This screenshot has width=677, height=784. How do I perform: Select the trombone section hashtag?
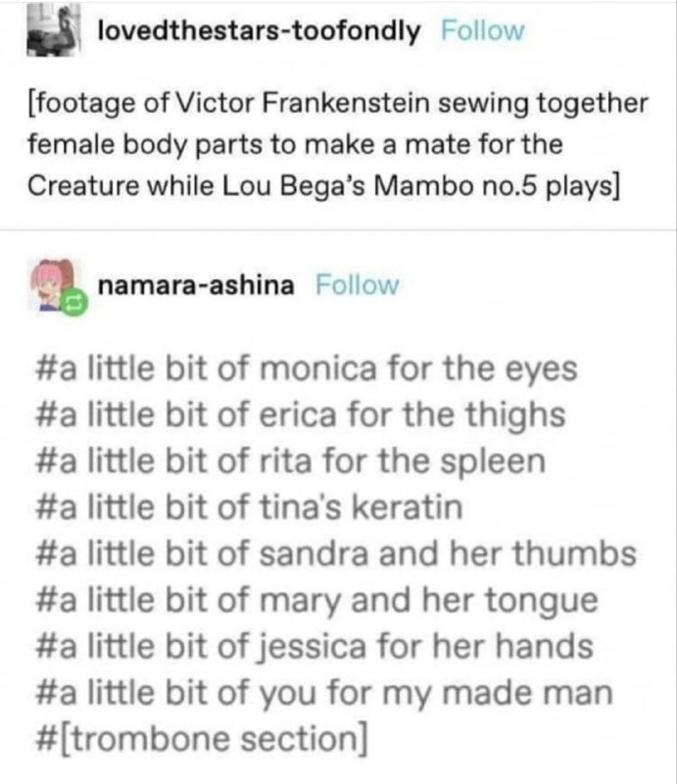(202, 740)
